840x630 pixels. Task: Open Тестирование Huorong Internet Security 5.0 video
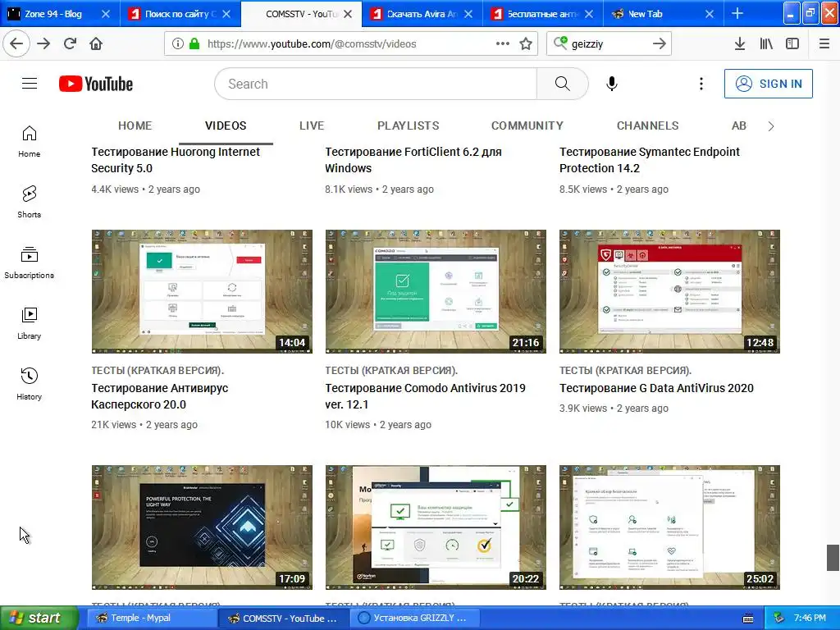(x=176, y=160)
